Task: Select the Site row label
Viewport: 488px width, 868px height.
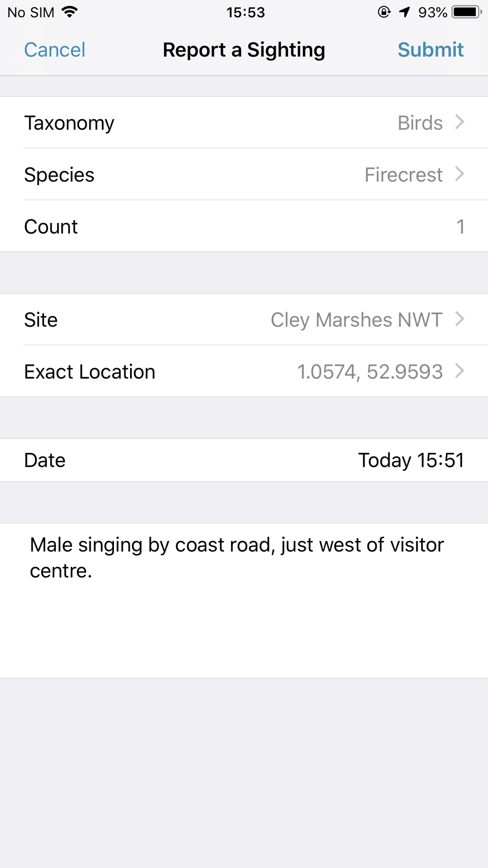Action: pyautogui.click(x=41, y=320)
